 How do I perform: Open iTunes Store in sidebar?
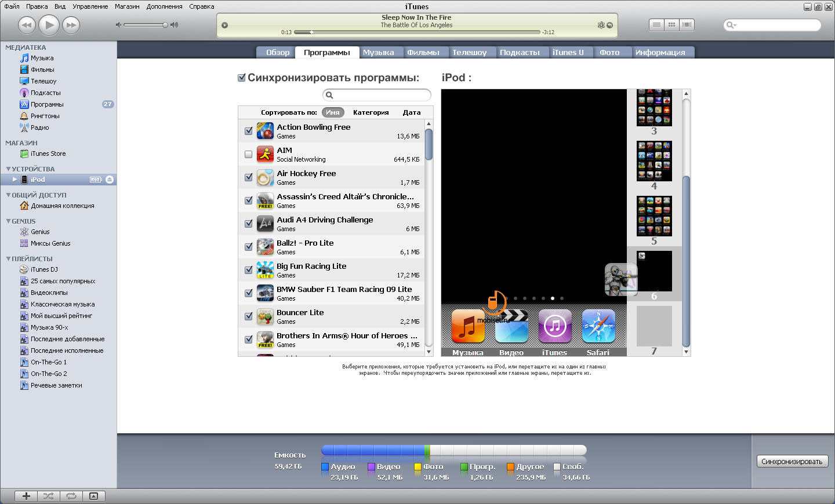point(48,154)
